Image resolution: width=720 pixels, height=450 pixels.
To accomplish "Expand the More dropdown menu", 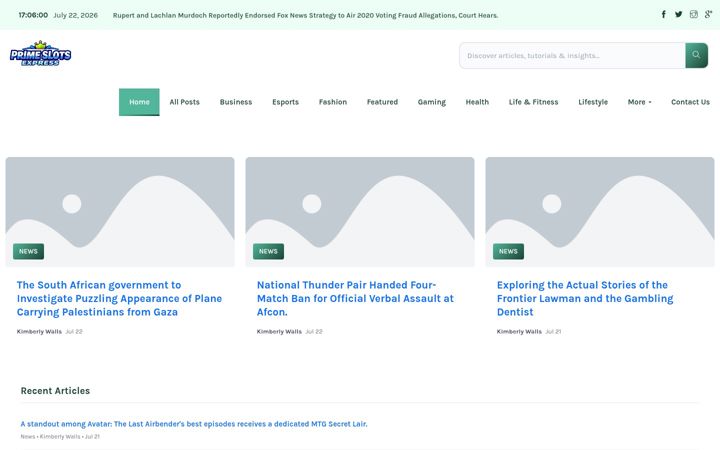I will (x=639, y=102).
